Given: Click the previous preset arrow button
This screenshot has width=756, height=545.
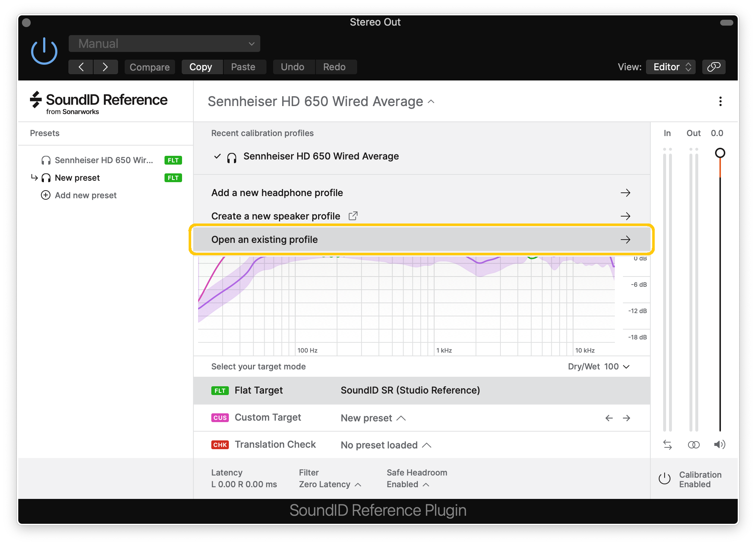Looking at the screenshot, I should [x=81, y=67].
